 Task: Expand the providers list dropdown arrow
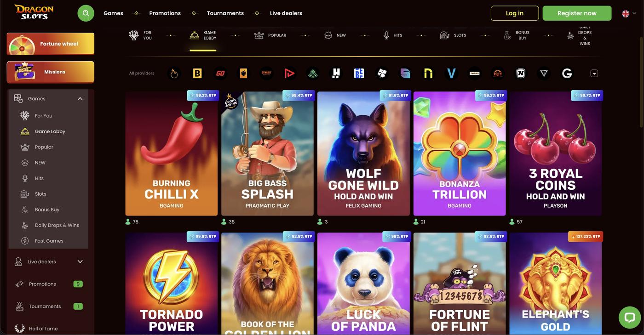(x=594, y=73)
